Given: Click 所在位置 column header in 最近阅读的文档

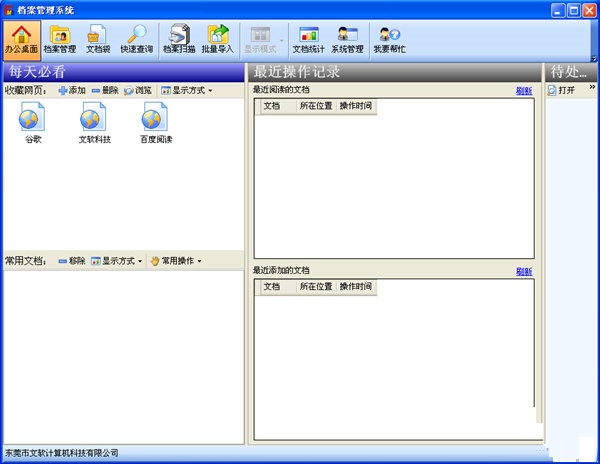Looking at the screenshot, I should [x=315, y=105].
